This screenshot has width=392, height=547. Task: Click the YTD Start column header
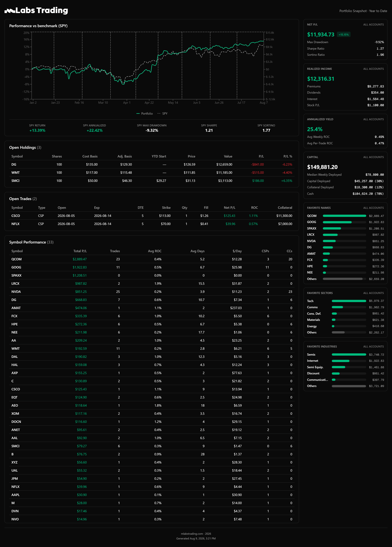(159, 156)
